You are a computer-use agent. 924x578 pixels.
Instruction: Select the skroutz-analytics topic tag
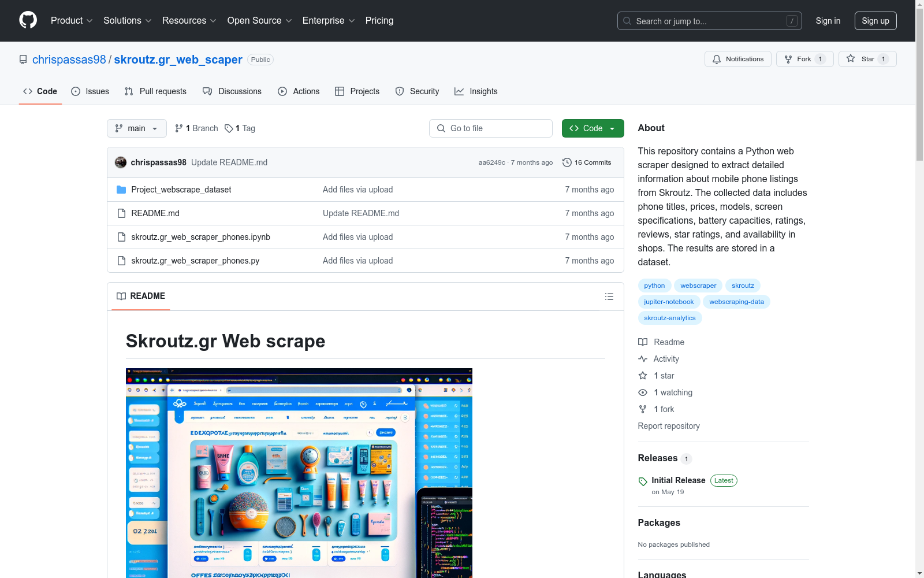(670, 318)
